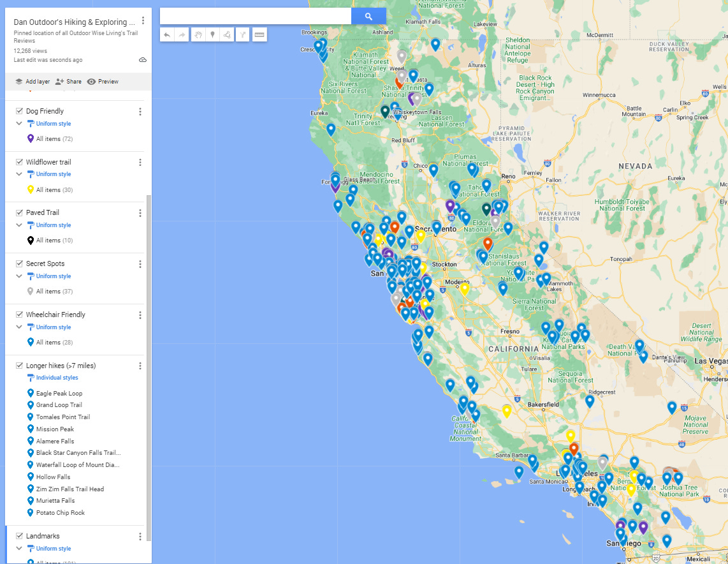Uncheck the Secret Spots layer

click(20, 263)
